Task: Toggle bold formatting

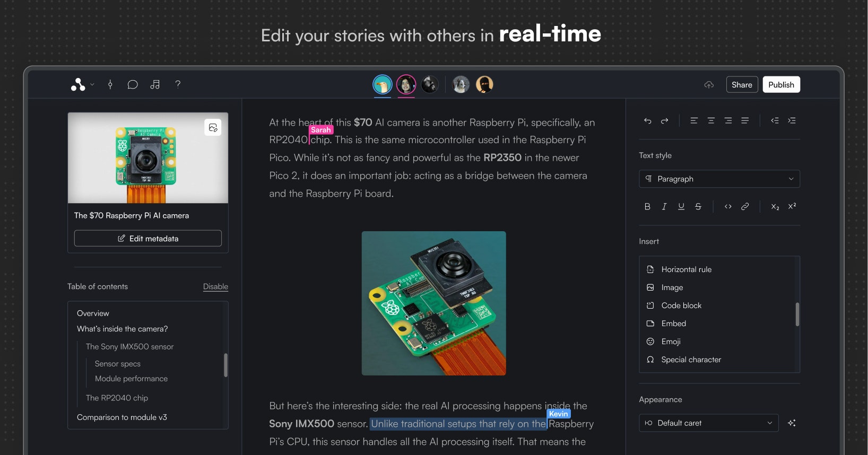Action: (x=647, y=207)
